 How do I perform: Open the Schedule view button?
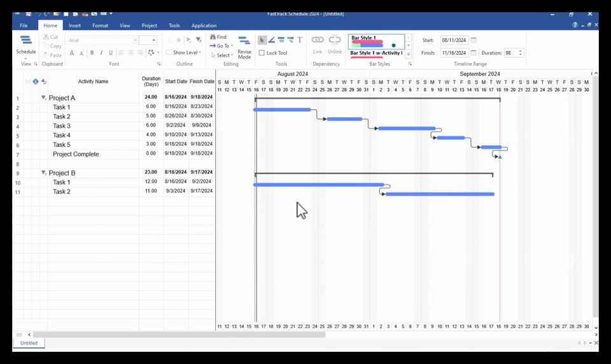pos(25,45)
